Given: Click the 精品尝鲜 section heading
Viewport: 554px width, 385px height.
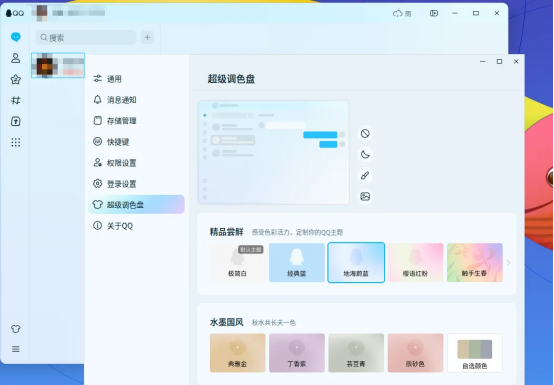Looking at the screenshot, I should [x=226, y=232].
